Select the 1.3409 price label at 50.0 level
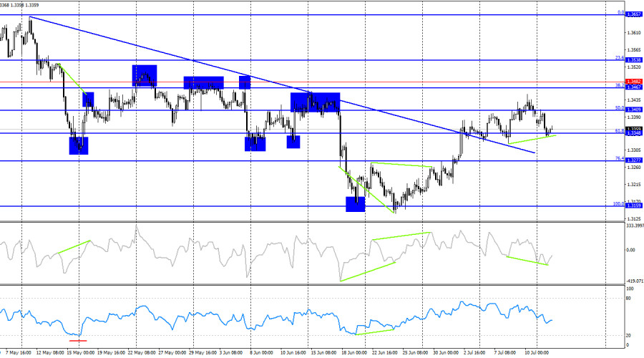 point(633,110)
